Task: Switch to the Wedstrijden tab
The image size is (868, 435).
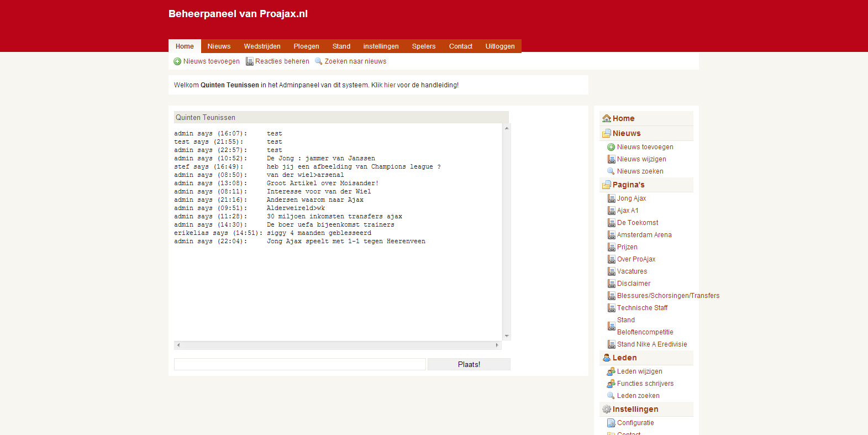Action: point(262,46)
